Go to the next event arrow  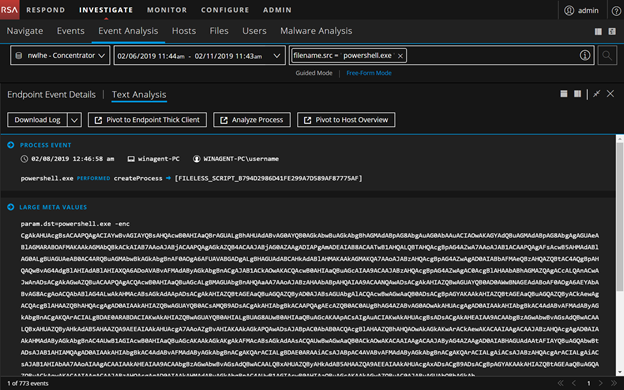[x=601, y=383]
